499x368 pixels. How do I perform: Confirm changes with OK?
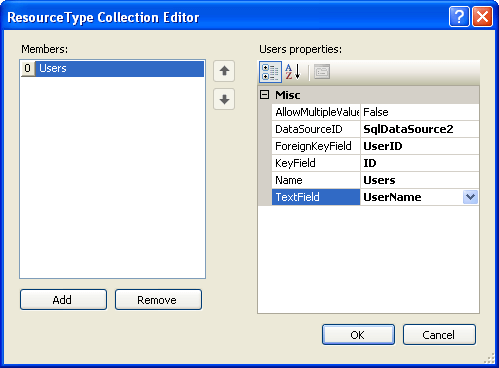[x=358, y=335]
